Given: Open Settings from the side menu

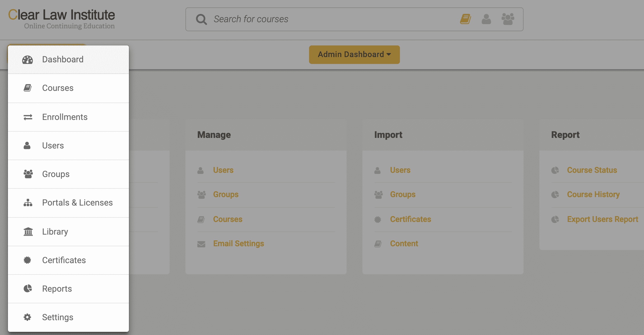Looking at the screenshot, I should point(68,317).
